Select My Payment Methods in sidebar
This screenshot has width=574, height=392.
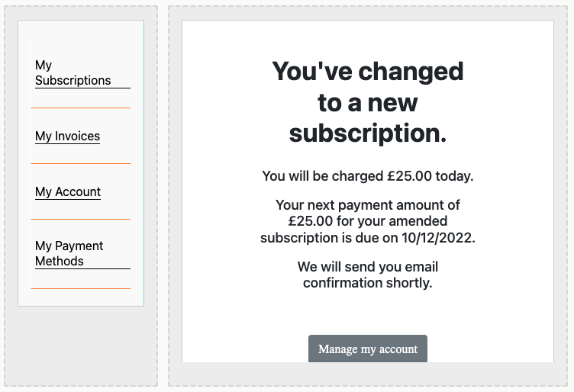(x=69, y=254)
